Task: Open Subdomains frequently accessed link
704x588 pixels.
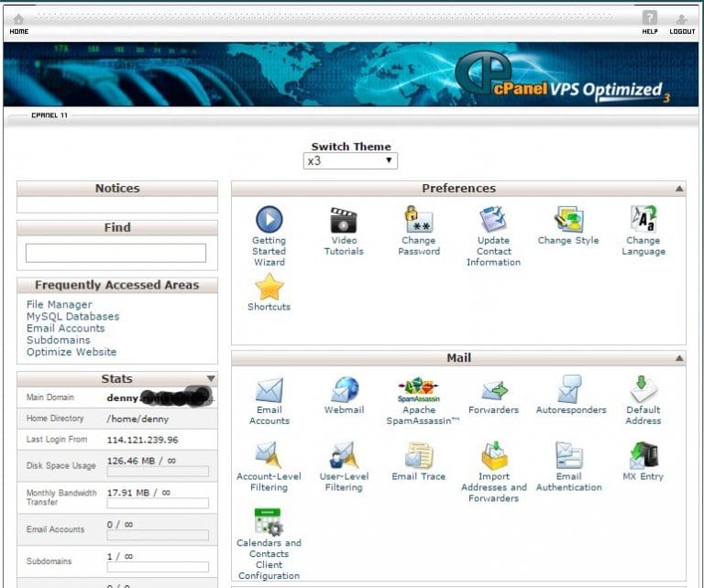Action: click(x=59, y=340)
